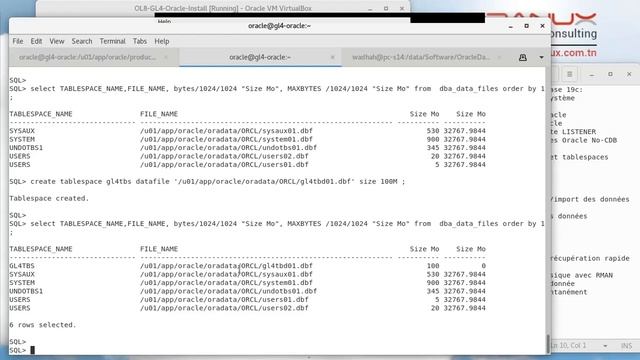The height and width of the screenshot is (360, 640).
Task: Click the size value 100 for GL4TBS
Action: 433,266
